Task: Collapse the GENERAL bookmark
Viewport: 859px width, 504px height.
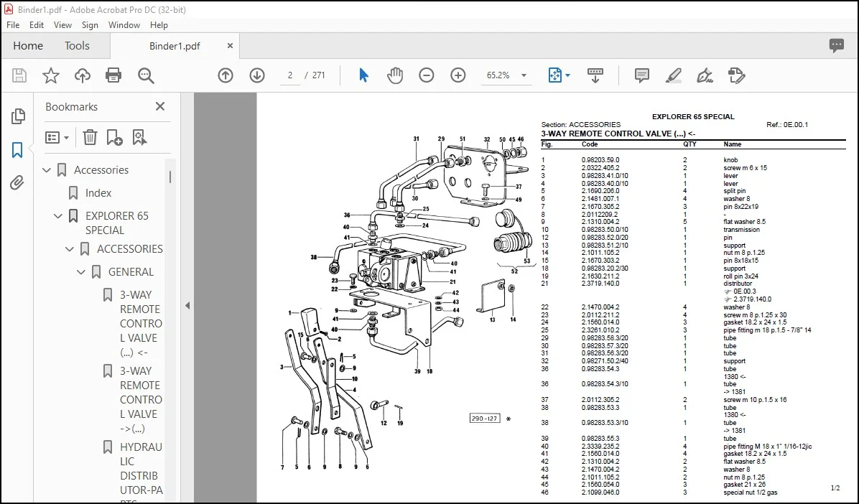Action: pos(81,272)
